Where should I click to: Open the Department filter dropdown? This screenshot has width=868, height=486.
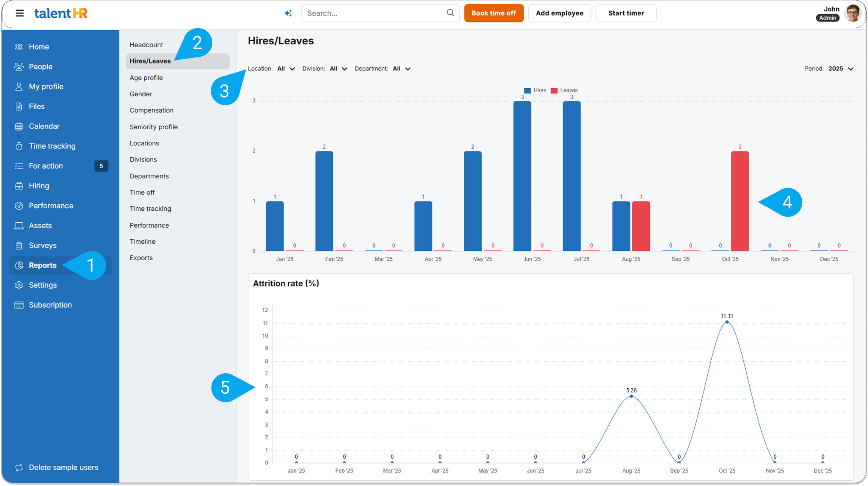click(x=401, y=69)
